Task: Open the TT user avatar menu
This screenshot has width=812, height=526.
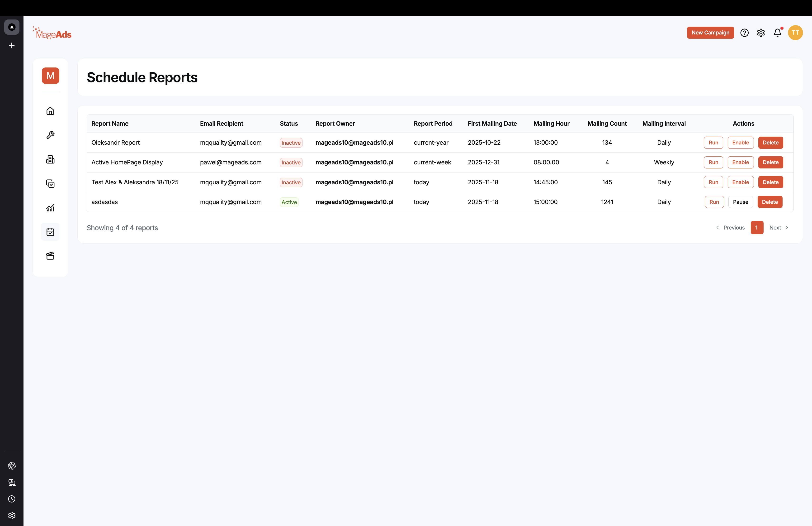Action: point(795,33)
